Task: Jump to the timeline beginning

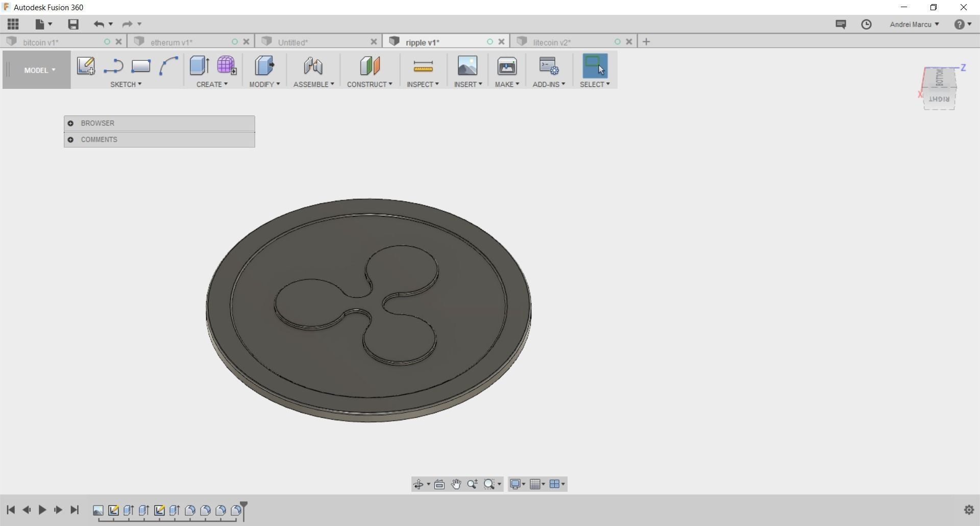Action: click(11, 510)
